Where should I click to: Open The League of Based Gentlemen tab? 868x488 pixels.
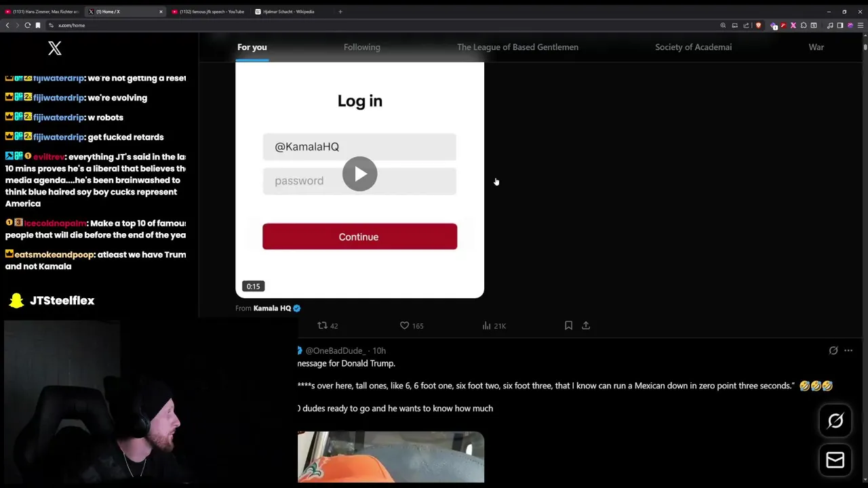point(517,47)
